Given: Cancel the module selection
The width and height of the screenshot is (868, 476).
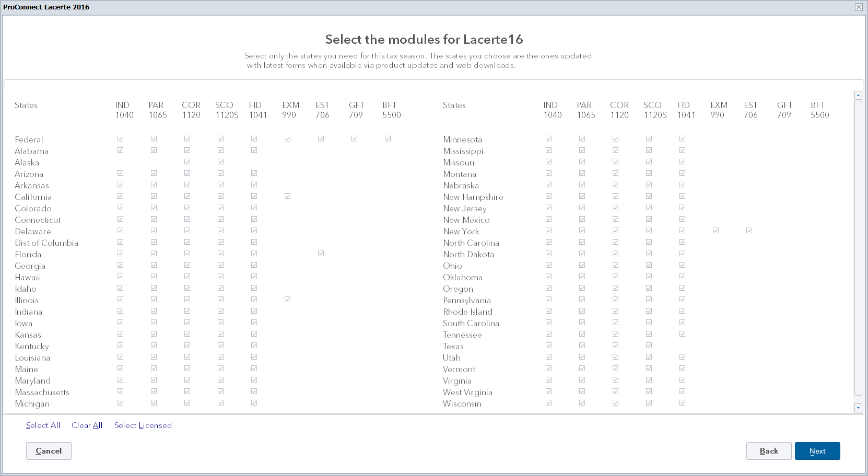Looking at the screenshot, I should point(49,451).
